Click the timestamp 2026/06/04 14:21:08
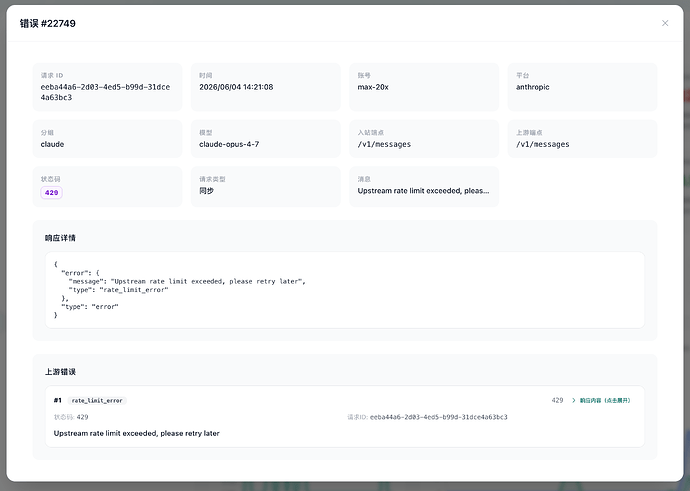 coord(236,87)
